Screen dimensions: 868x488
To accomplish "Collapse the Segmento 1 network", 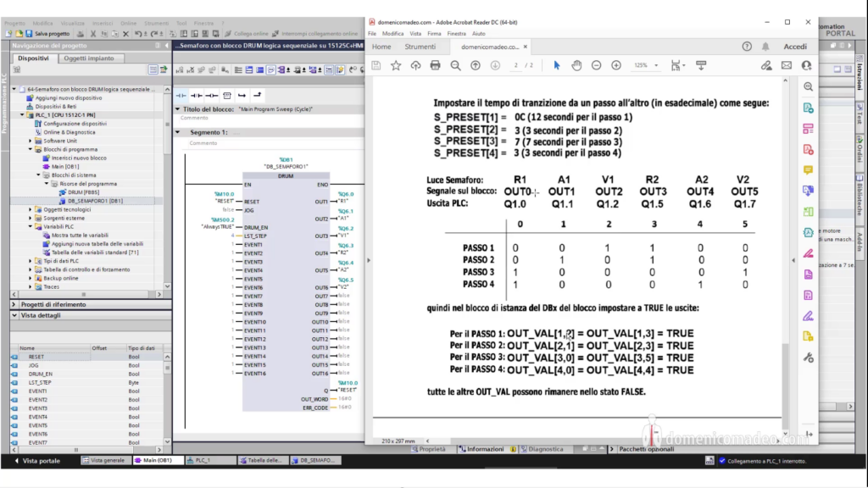I will [x=178, y=132].
